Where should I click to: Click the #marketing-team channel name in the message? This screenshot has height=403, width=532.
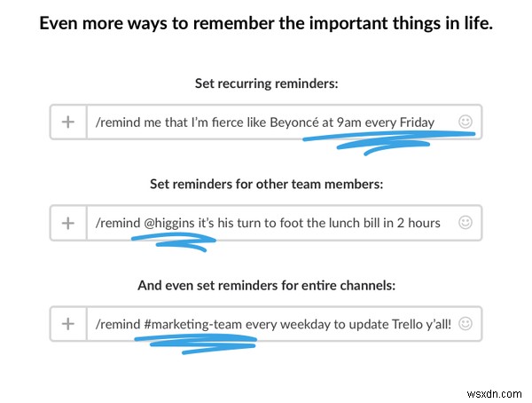coord(192,324)
